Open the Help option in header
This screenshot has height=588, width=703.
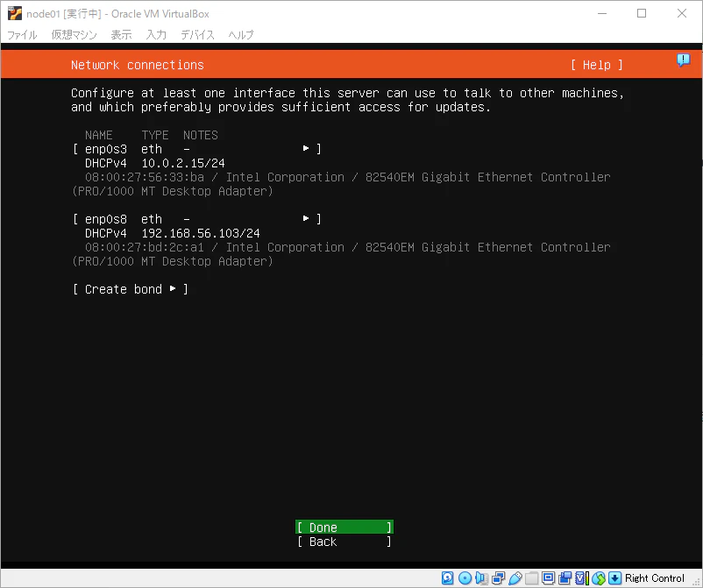(596, 65)
